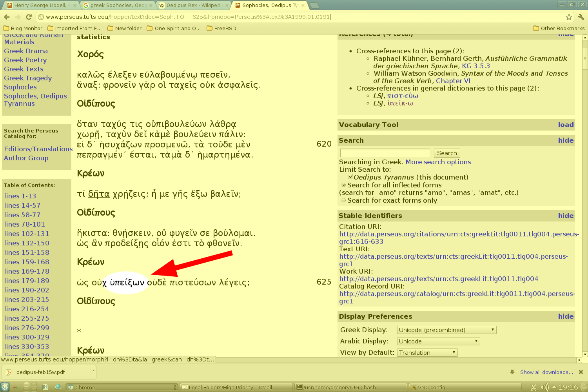Switch to KMail window in taskbar

point(237,387)
